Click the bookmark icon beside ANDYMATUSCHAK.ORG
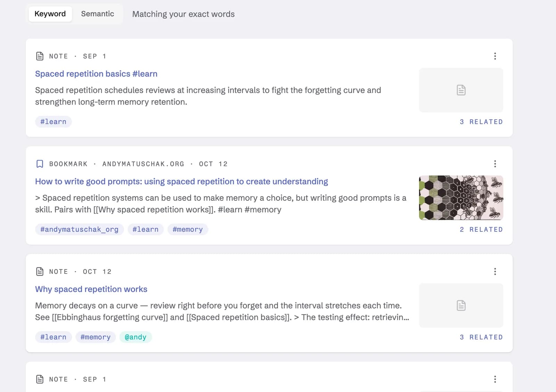The width and height of the screenshot is (556, 392). (x=40, y=164)
